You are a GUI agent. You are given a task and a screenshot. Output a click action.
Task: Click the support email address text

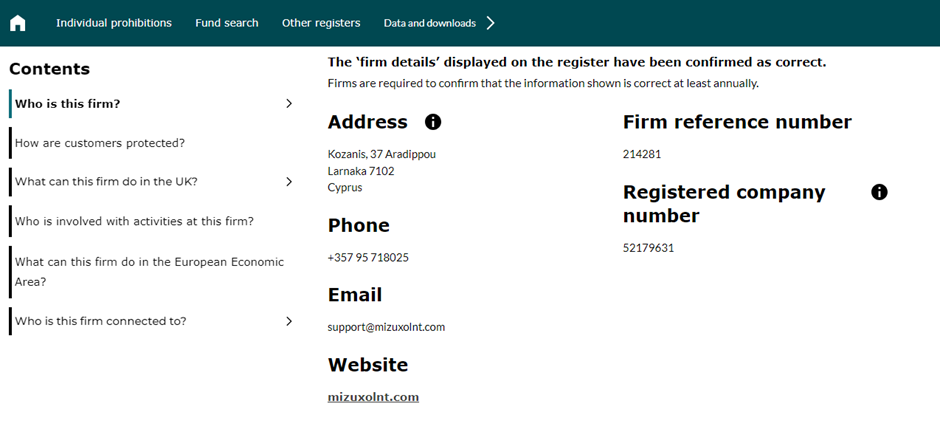[x=386, y=327]
